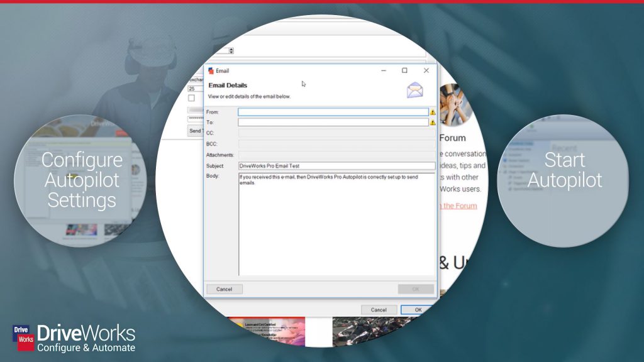Open the Forum link on web page
Image resolution: width=644 pixels, height=362 pixels.
(458, 206)
